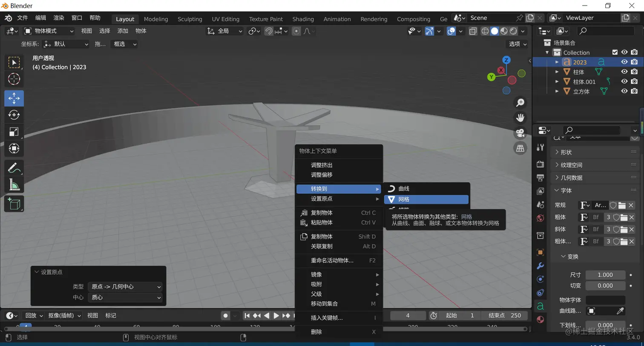The height and width of the screenshot is (346, 644).
Task: Toggle viewport overlays
Action: (451, 31)
